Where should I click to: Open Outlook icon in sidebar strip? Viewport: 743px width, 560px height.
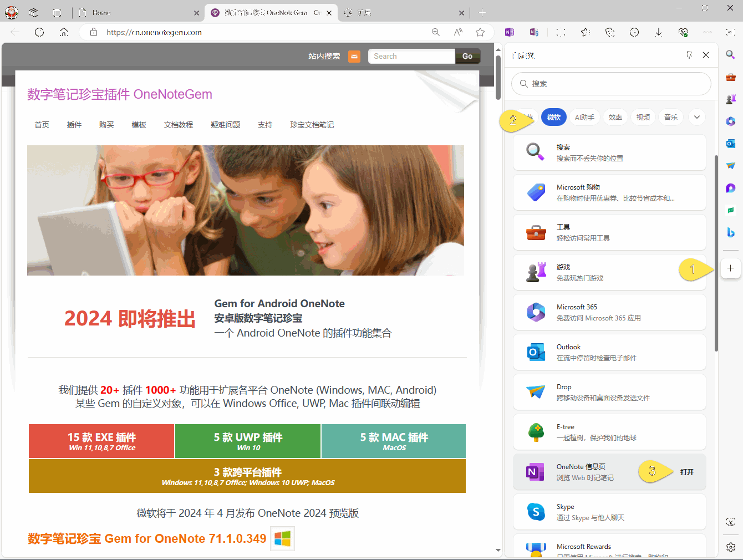pyautogui.click(x=731, y=144)
